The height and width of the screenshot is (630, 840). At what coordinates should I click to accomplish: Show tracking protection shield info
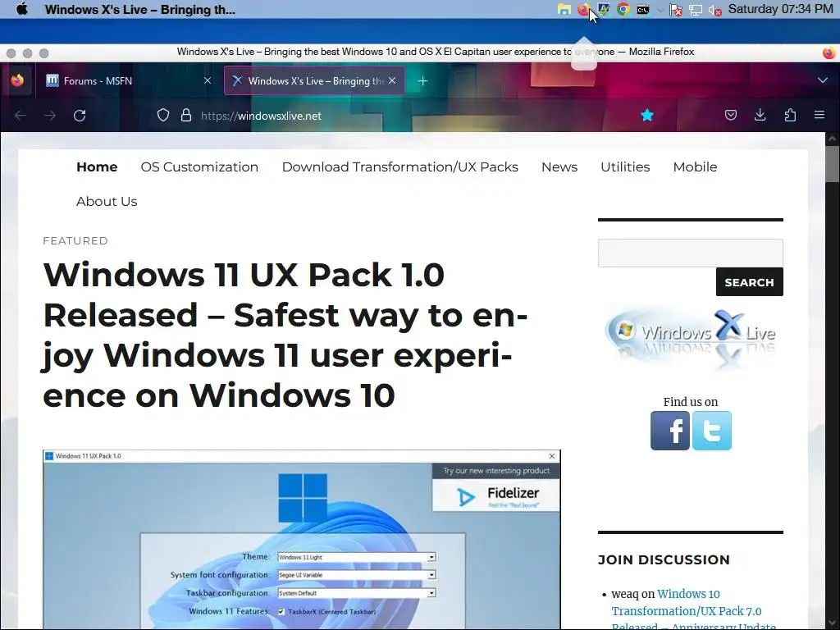pos(163,115)
